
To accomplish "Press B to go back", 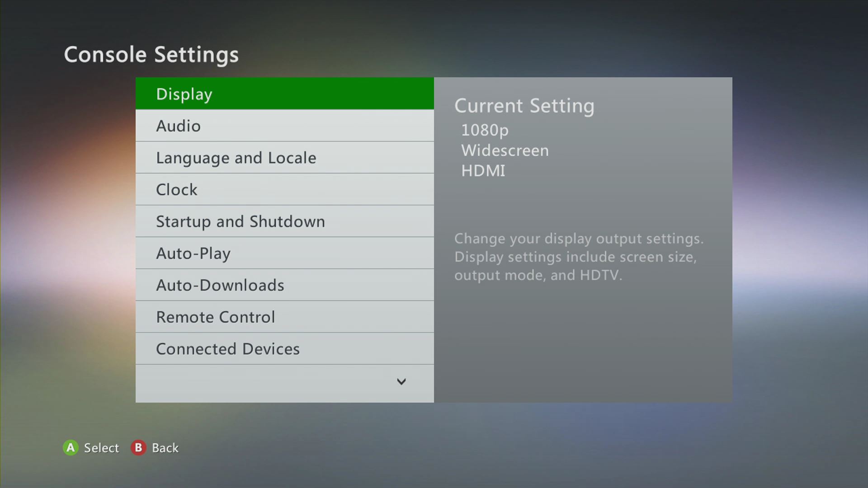I will 138,447.
